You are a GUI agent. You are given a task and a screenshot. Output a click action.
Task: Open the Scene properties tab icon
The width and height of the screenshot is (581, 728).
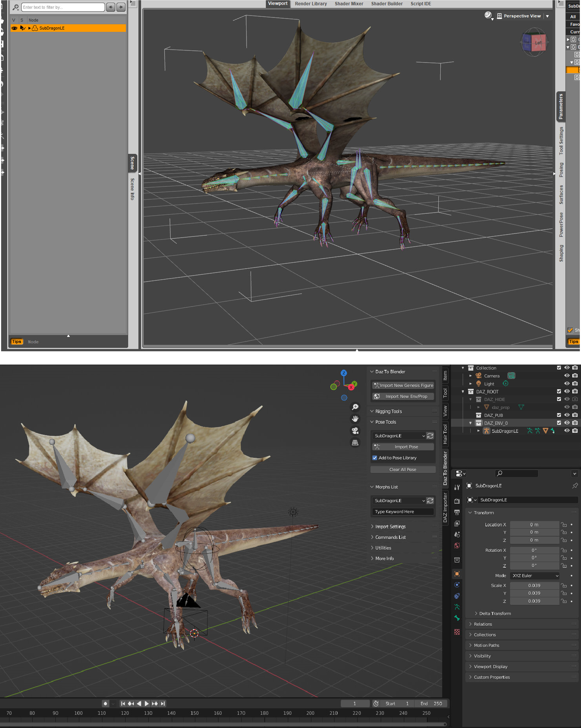pos(457,534)
